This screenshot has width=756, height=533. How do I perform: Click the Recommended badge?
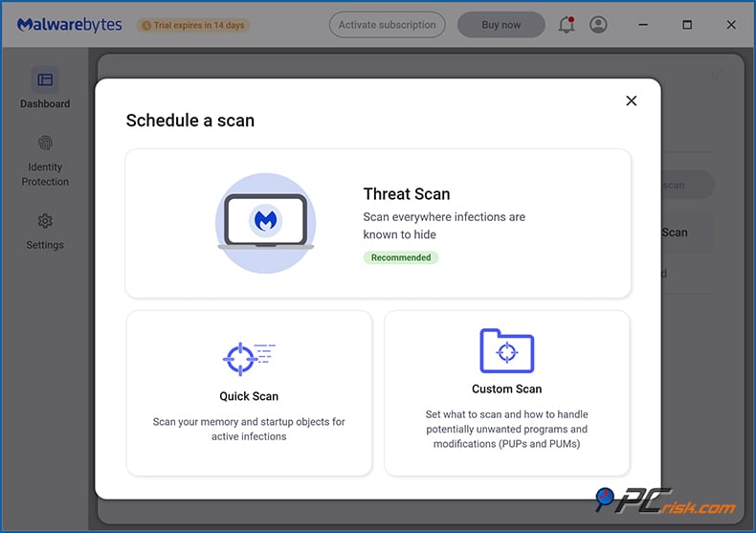(x=401, y=257)
